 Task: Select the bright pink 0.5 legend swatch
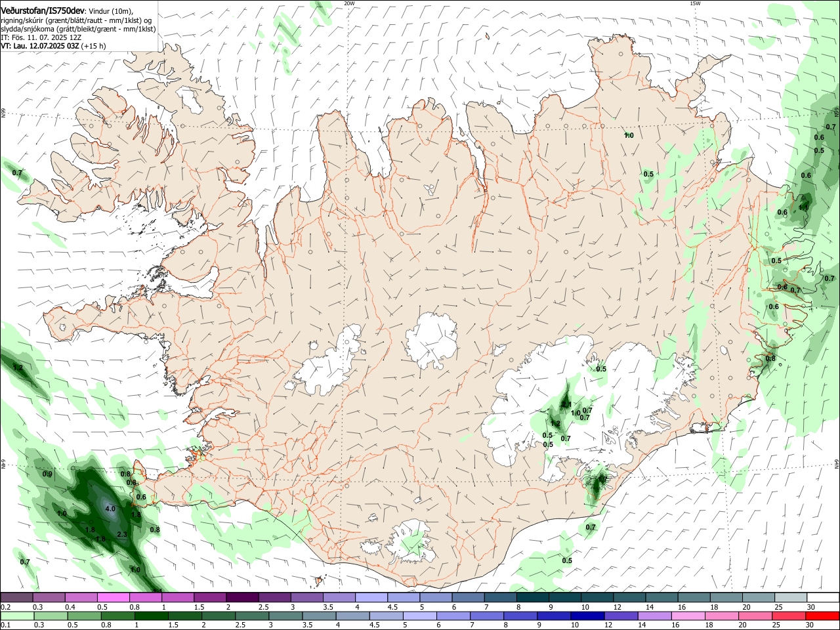point(114,598)
